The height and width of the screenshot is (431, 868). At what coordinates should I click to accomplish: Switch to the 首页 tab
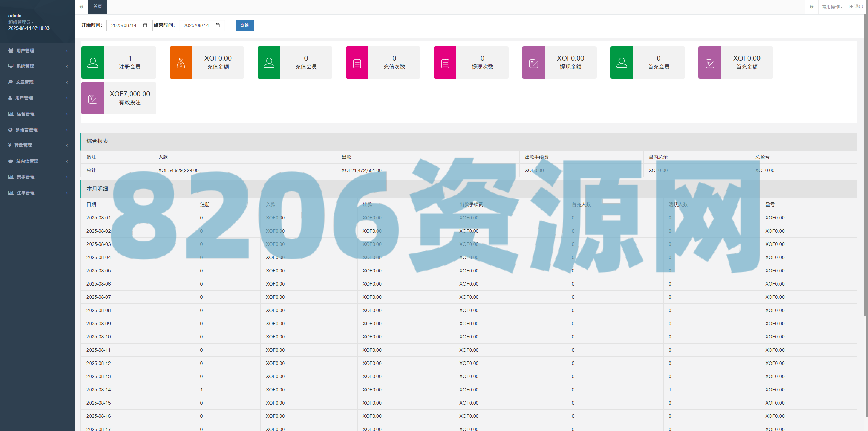[97, 6]
